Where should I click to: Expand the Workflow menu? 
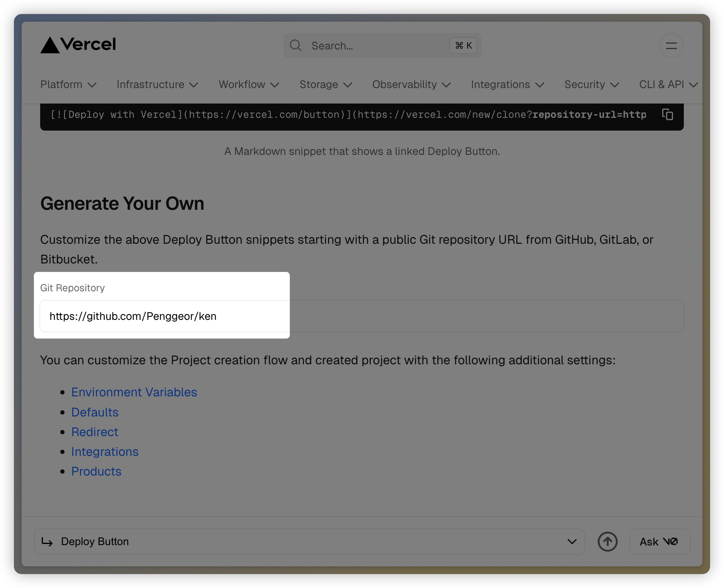point(249,85)
